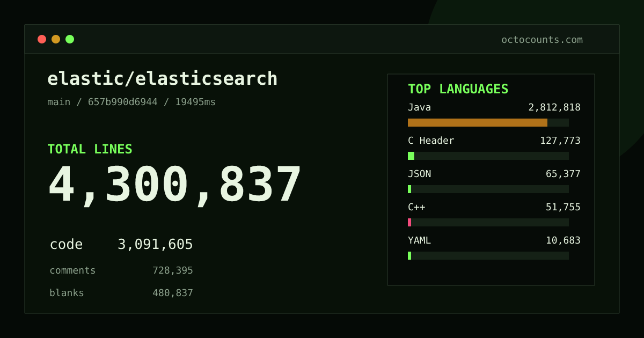
Task: Click the blanks row label
Action: click(67, 293)
